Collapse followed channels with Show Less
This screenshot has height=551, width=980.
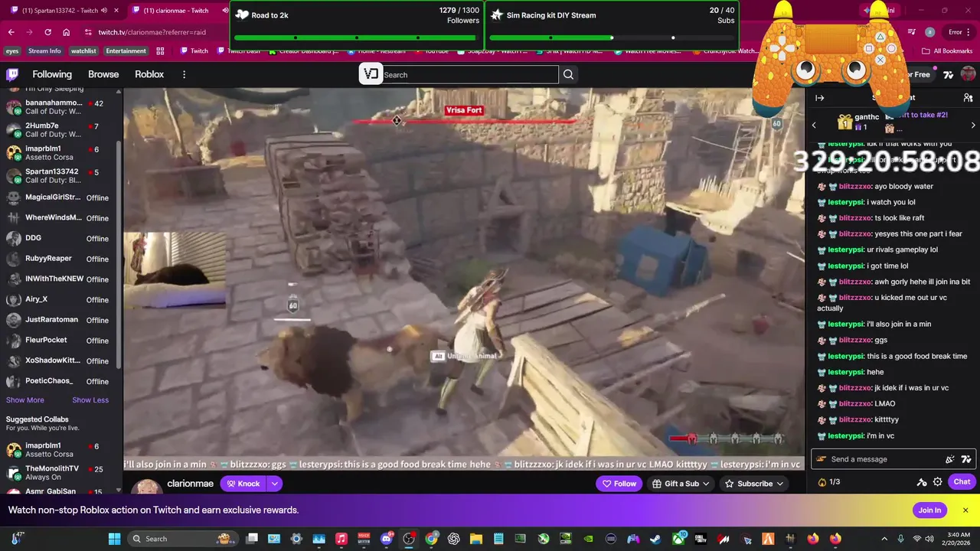click(90, 400)
